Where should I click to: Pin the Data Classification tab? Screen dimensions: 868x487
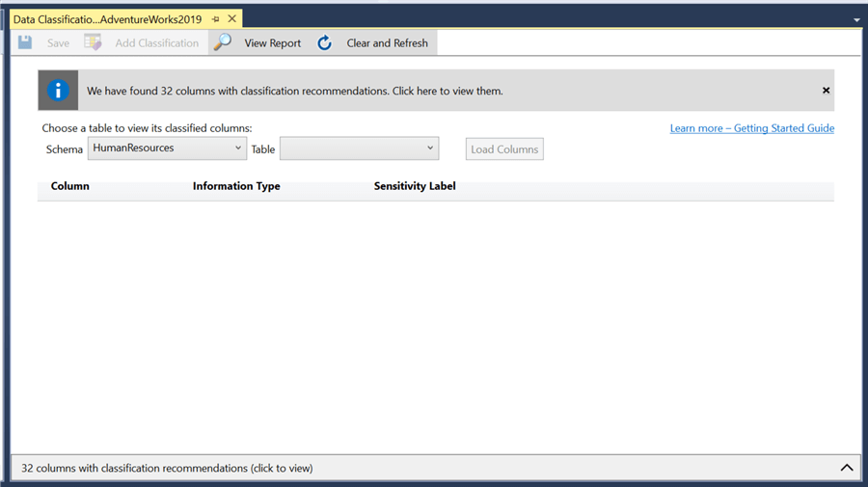(215, 19)
